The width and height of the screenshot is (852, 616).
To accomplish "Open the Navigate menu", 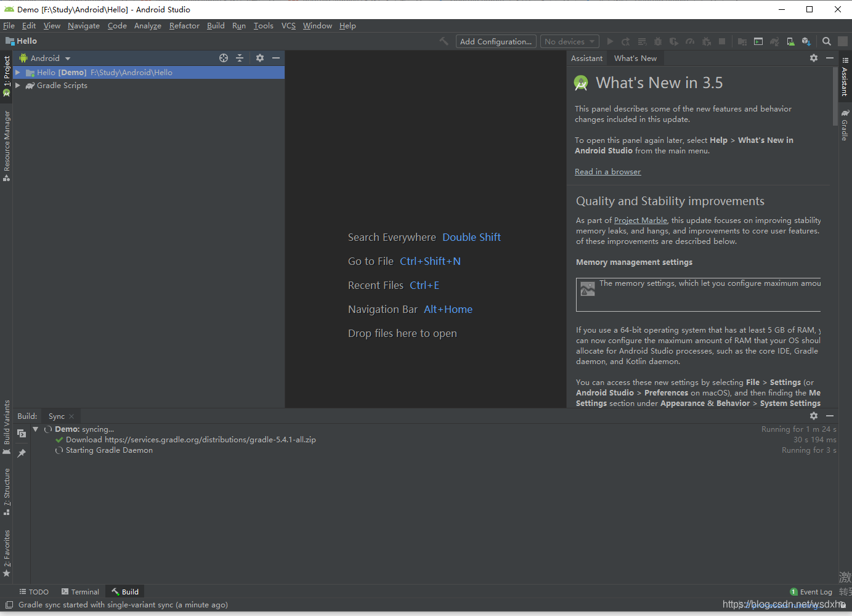I will coord(84,25).
